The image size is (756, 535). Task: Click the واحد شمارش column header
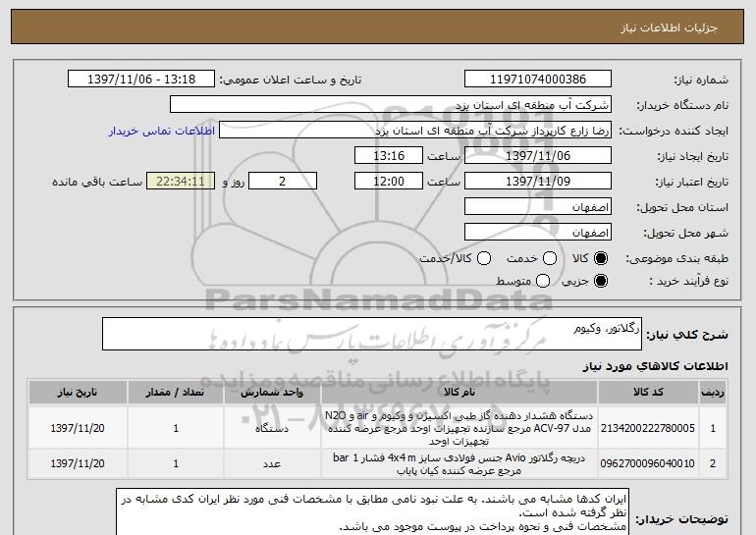[x=272, y=393]
